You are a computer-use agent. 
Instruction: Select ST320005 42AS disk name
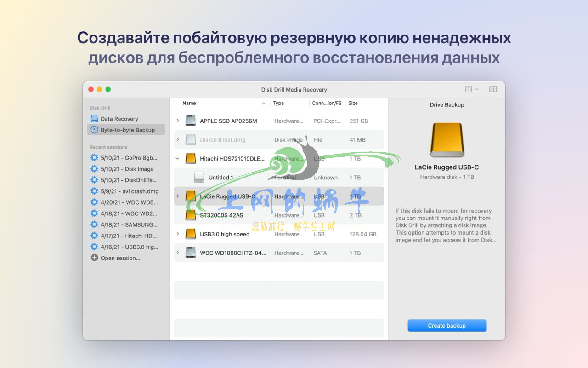click(221, 215)
